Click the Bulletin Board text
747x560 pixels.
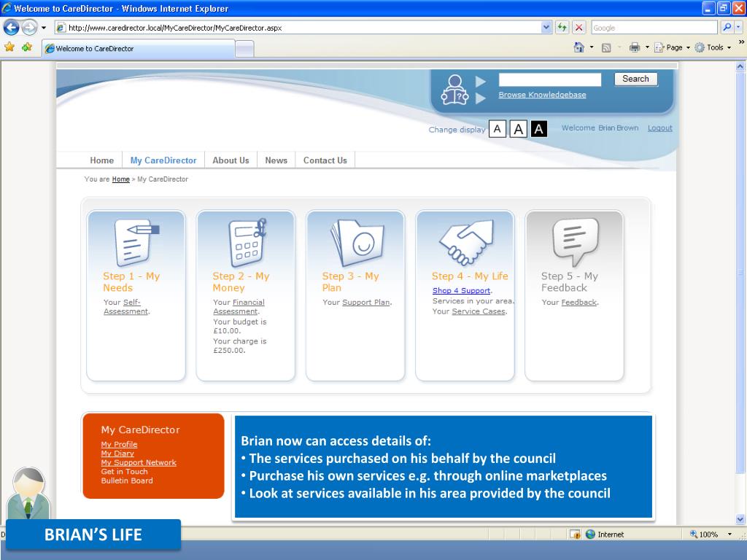127,481
